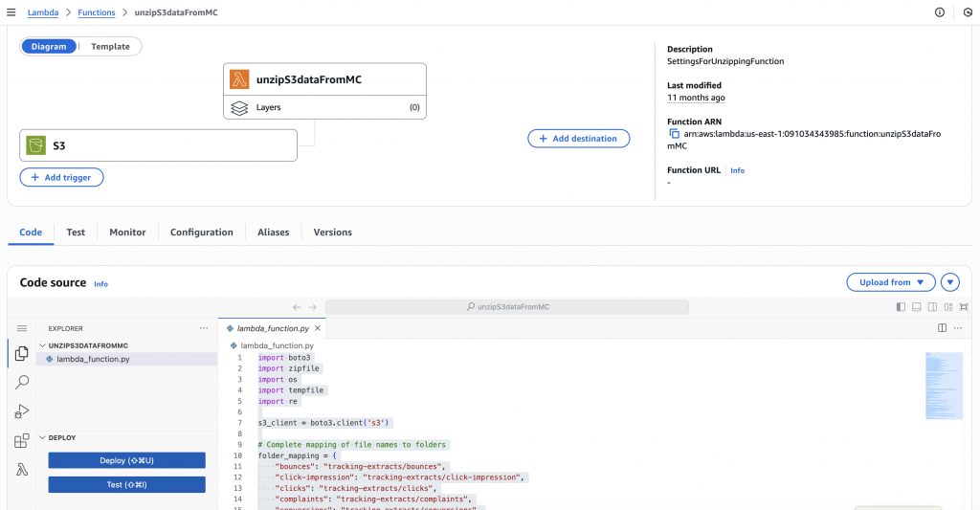Click the Layers (0) row
The image size is (980, 510).
pos(325,107)
